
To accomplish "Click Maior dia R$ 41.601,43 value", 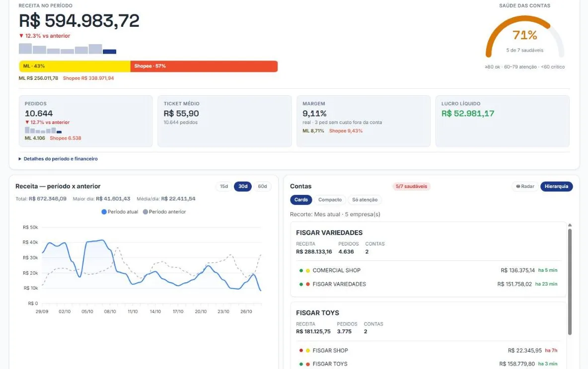I will point(113,199).
